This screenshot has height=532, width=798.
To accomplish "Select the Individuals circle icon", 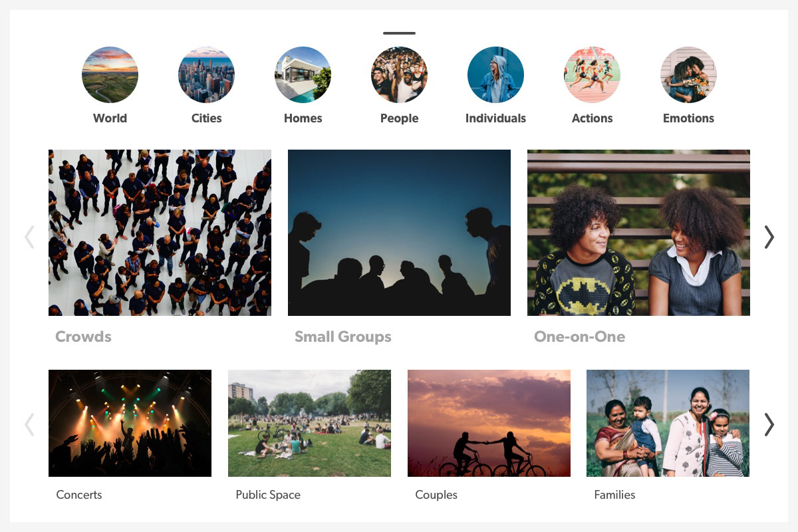I will click(x=495, y=74).
